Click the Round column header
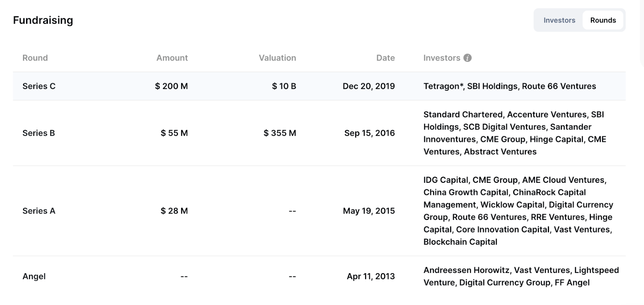This screenshot has width=644, height=305. 35,58
